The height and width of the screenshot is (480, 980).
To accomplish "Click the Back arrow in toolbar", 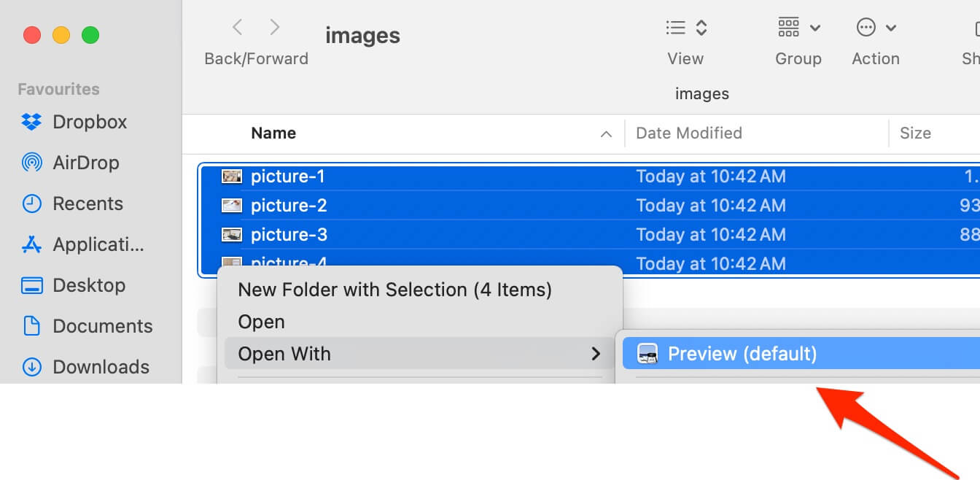I will 237,28.
